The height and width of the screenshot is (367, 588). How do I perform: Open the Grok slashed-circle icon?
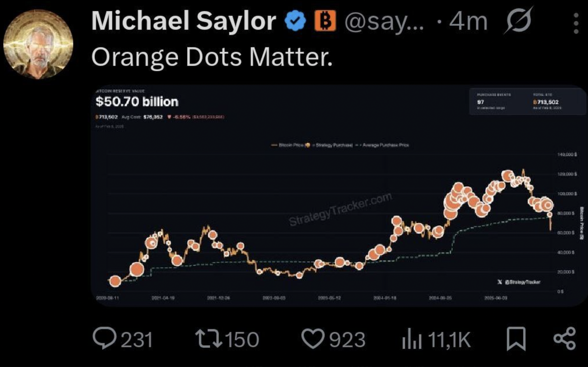(x=518, y=21)
